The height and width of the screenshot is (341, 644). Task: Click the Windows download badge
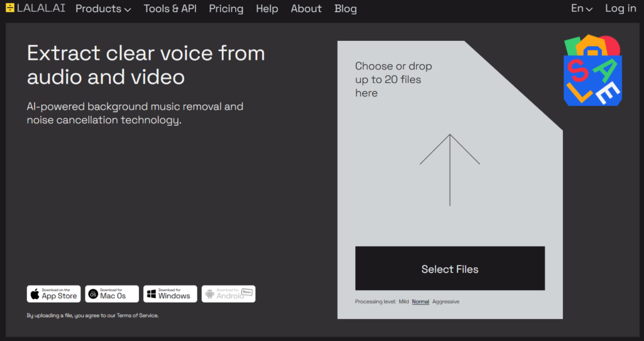pos(170,294)
